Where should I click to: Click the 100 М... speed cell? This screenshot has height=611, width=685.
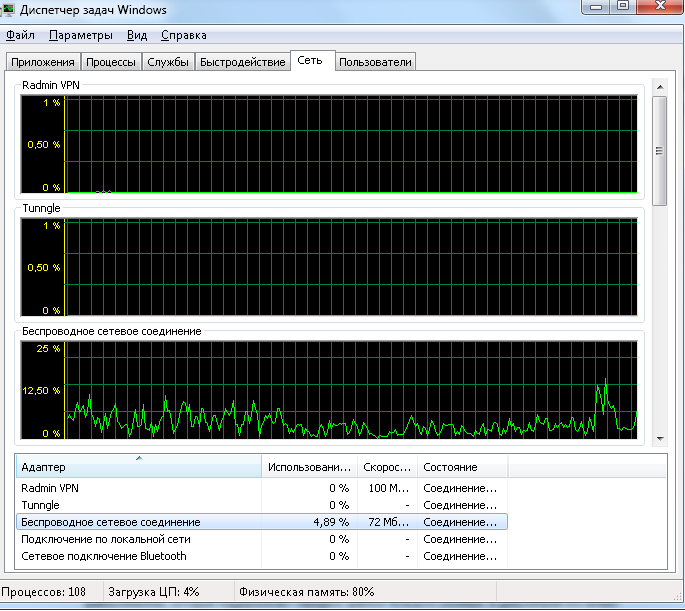tap(388, 488)
